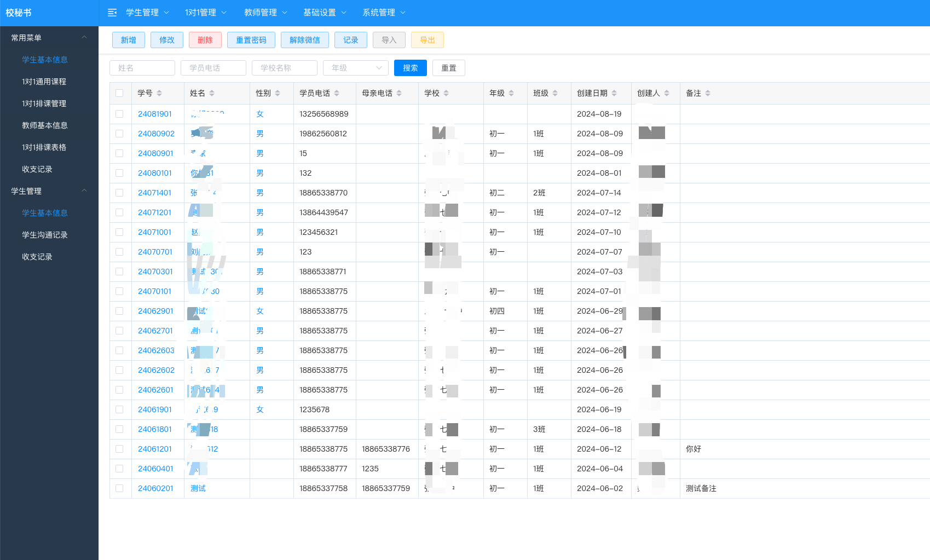Check the row for student 24060201
The image size is (930, 560).
coord(119,488)
